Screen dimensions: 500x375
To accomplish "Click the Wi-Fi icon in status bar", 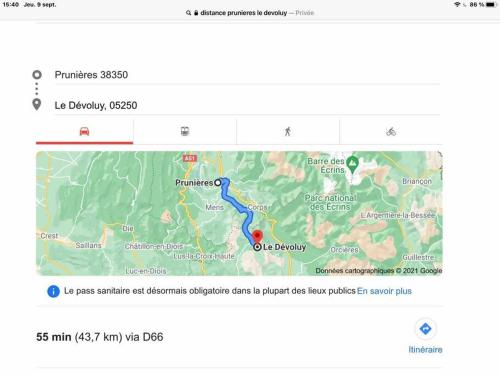I will coord(457,5).
